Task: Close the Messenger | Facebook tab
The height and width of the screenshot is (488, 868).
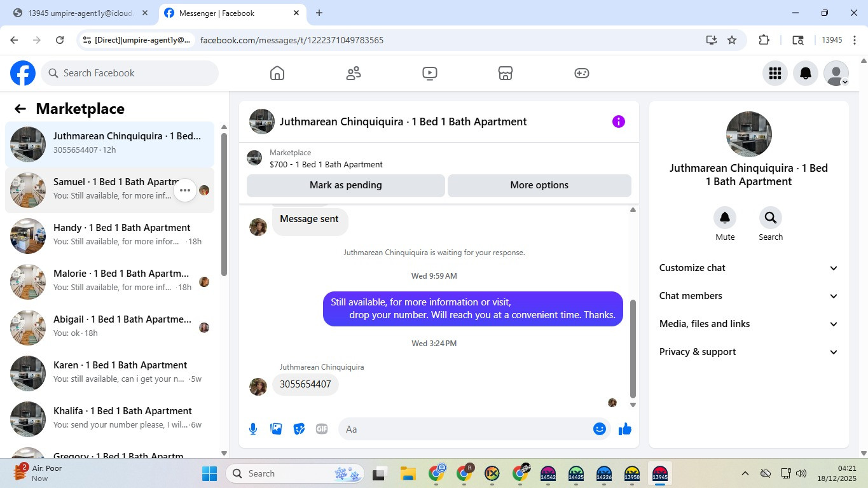Action: coord(296,13)
